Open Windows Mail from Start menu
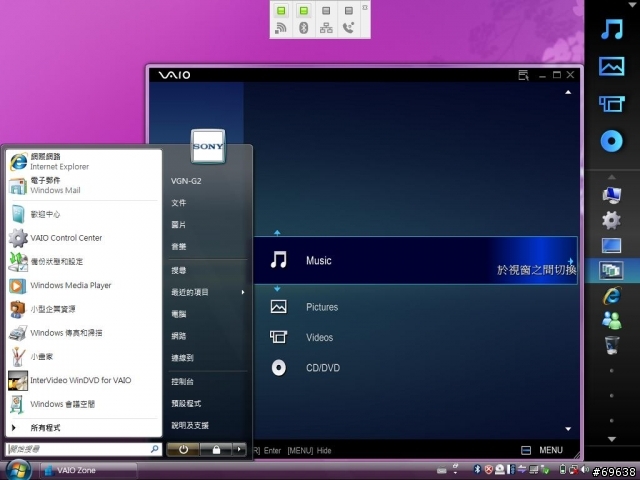This screenshot has height=480, width=640. point(84,186)
